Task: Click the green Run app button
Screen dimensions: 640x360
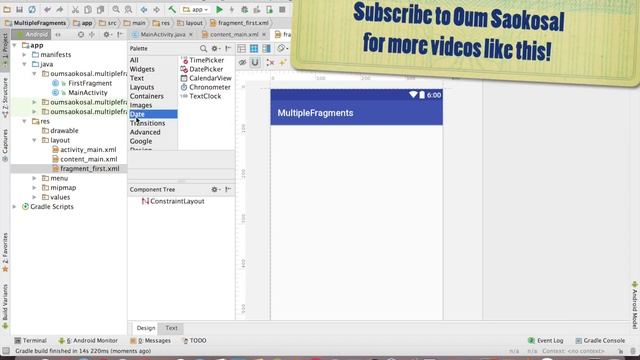Action: click(219, 9)
